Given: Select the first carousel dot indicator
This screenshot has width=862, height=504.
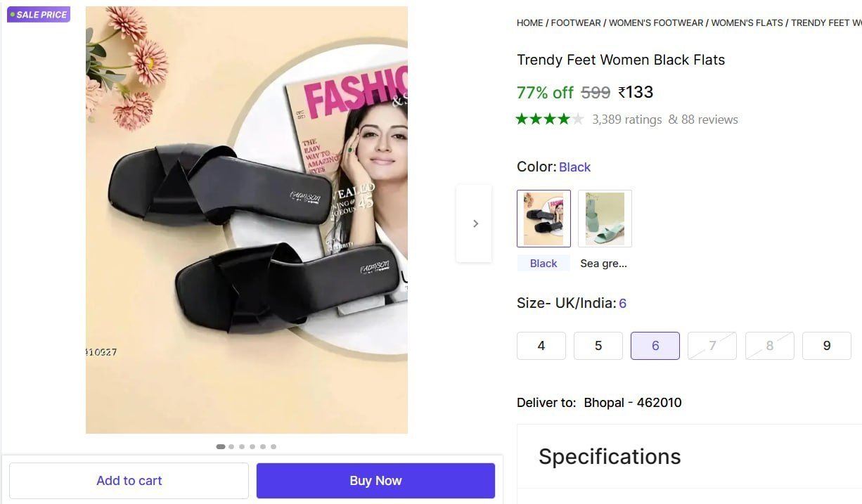Looking at the screenshot, I should [x=221, y=446].
